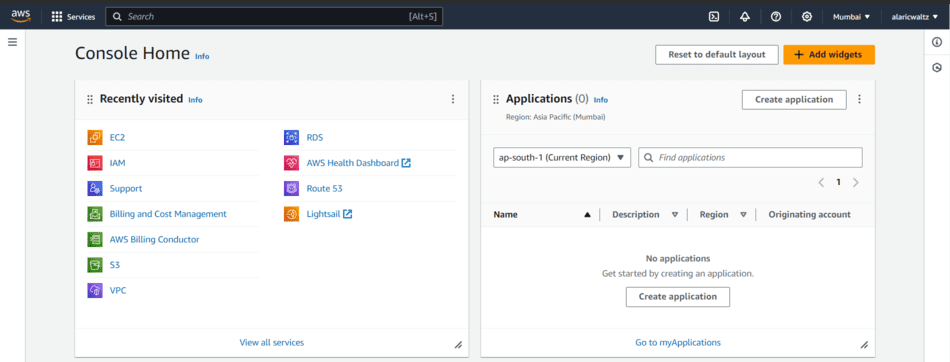The height and width of the screenshot is (362, 950).
Task: Open the AWS Health Dashboard link
Action: (358, 163)
